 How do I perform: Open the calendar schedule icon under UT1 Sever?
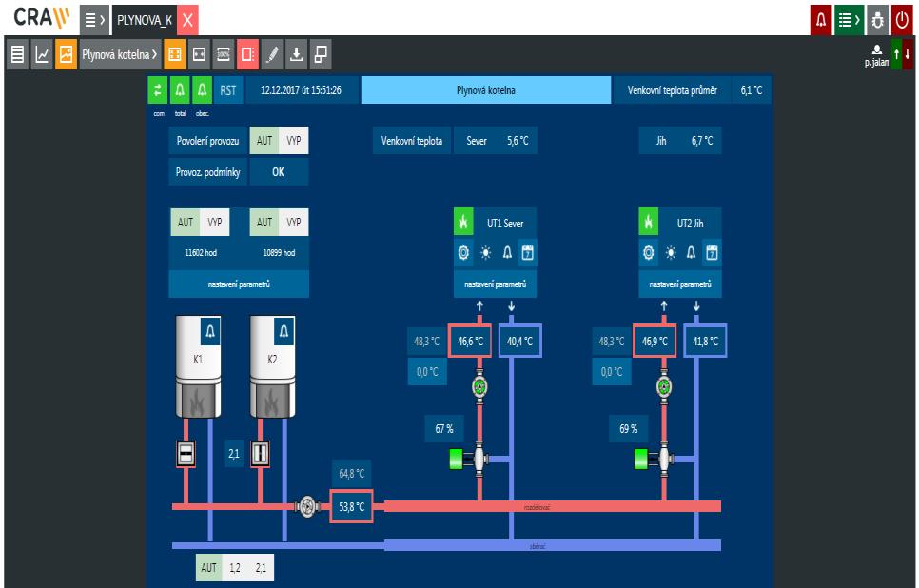pos(527,253)
